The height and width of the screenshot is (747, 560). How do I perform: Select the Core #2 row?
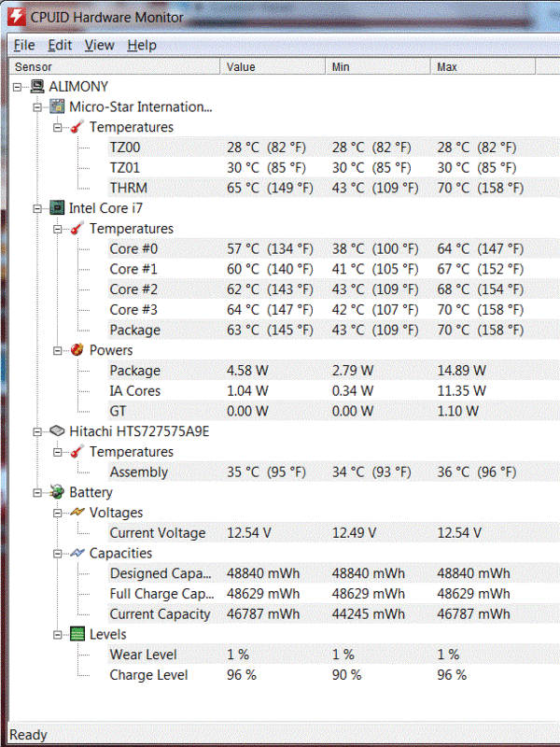pos(334,289)
